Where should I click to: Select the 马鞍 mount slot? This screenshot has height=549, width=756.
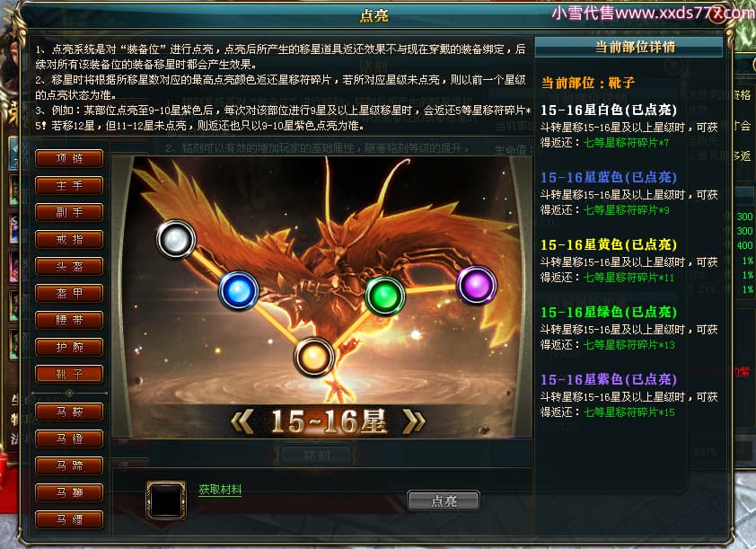tap(69, 412)
